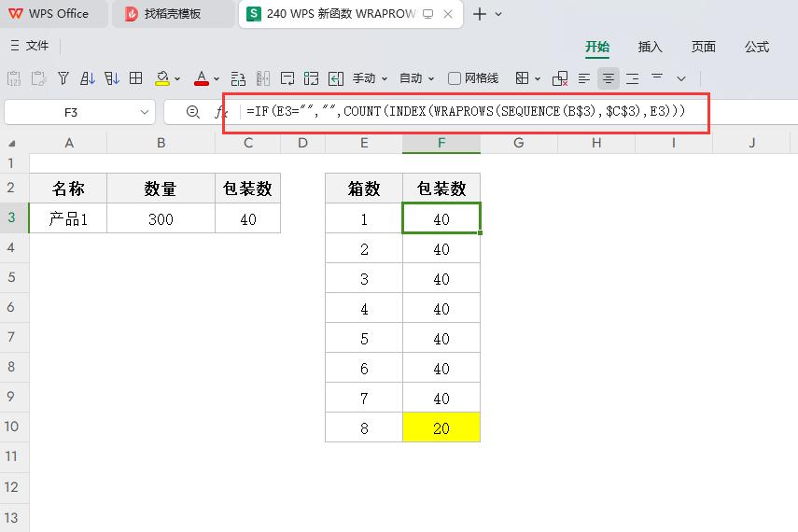The width and height of the screenshot is (798, 532).
Task: Apply left text alignment
Action: click(x=584, y=78)
